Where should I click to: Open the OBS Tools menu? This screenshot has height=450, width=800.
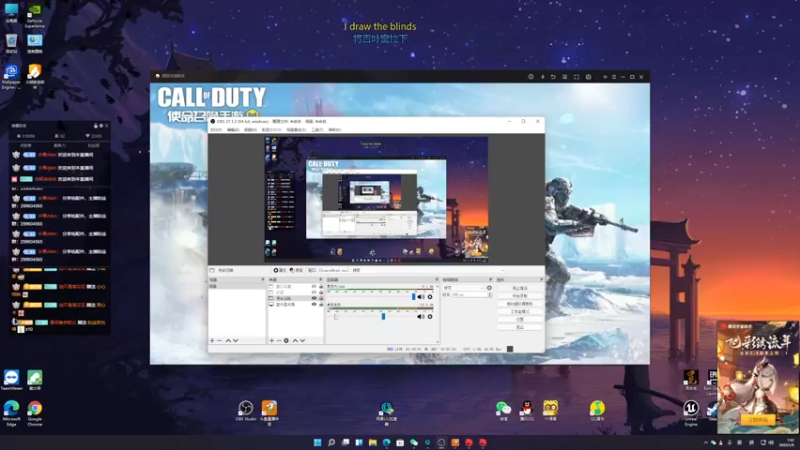tap(317, 130)
